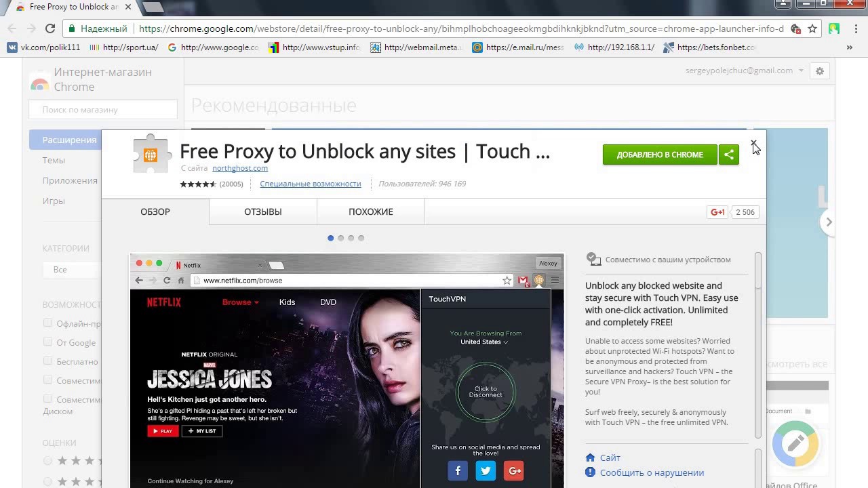Close the extension details dialog

coord(753,144)
